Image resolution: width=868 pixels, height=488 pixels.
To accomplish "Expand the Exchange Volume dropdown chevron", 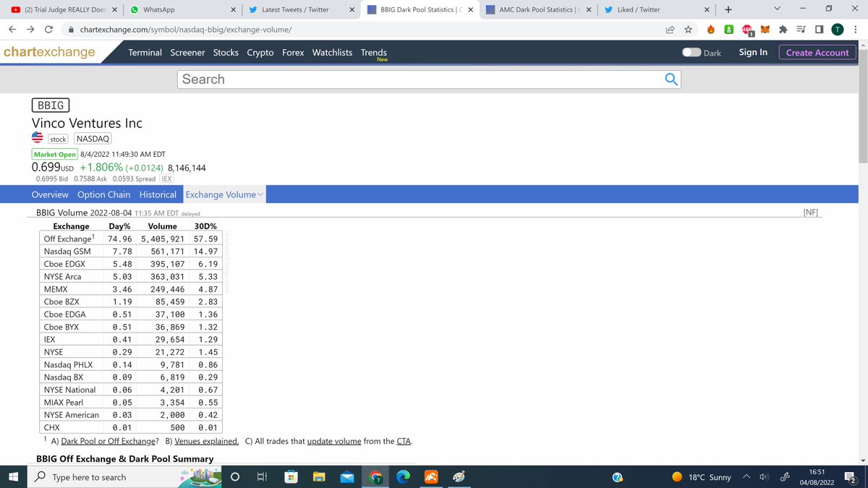I will click(x=260, y=194).
